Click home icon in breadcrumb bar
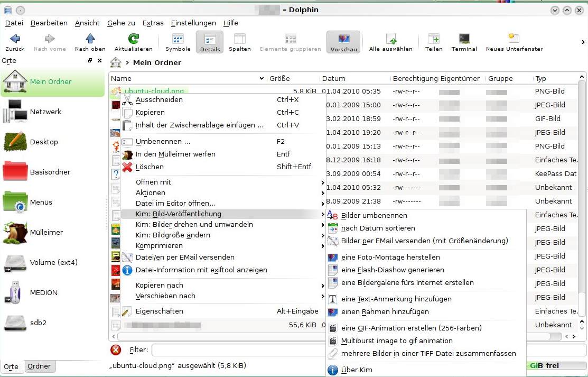Image resolution: width=588 pixels, height=377 pixels. pyautogui.click(x=116, y=62)
